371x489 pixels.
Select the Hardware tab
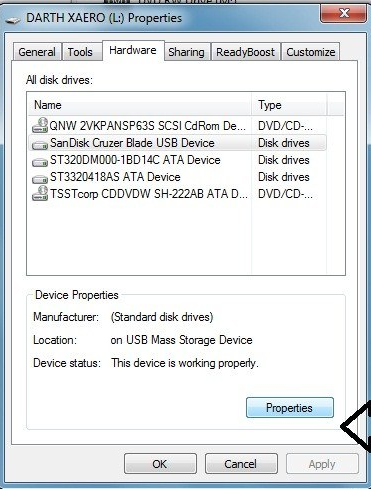pos(133,51)
